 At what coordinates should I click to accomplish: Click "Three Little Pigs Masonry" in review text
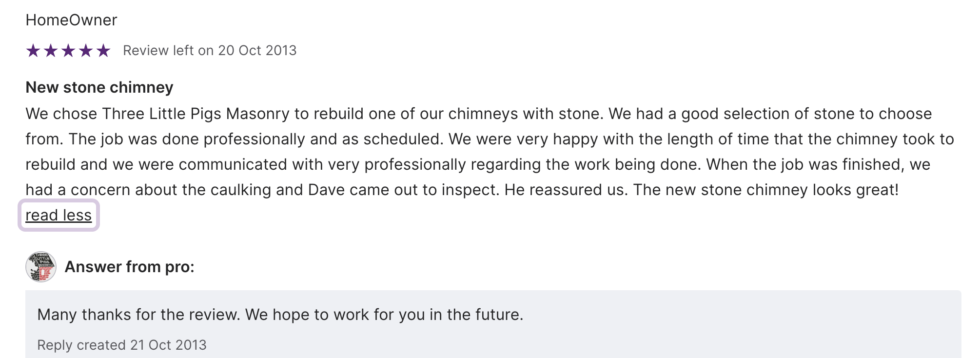pyautogui.click(x=196, y=114)
